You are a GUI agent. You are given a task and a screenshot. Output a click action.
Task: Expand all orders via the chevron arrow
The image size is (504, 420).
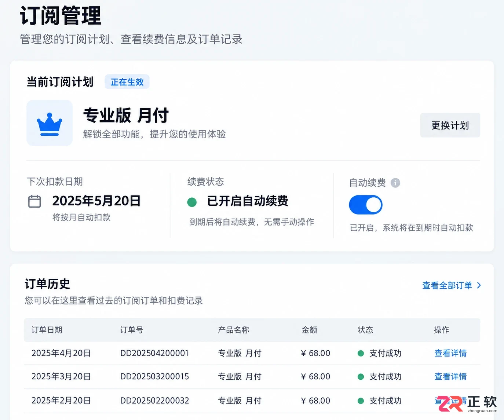point(479,285)
